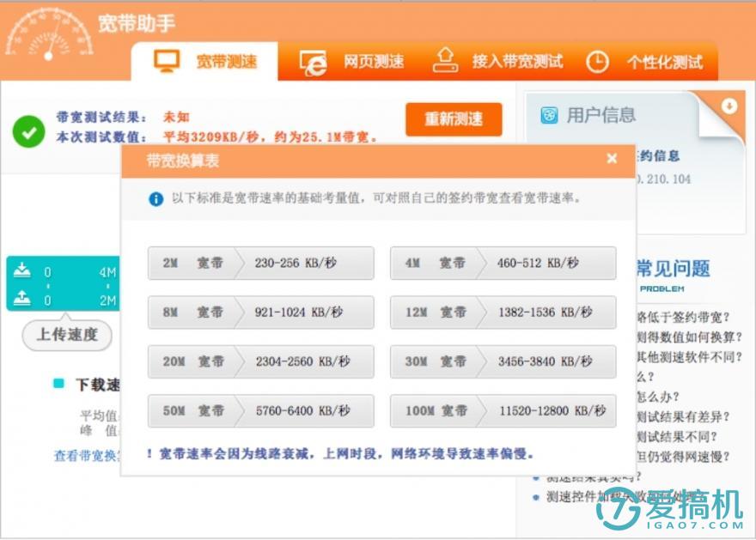Image resolution: width=756 pixels, height=540 pixels.
Task: Click the teal download progress bar
Action: click(x=64, y=270)
